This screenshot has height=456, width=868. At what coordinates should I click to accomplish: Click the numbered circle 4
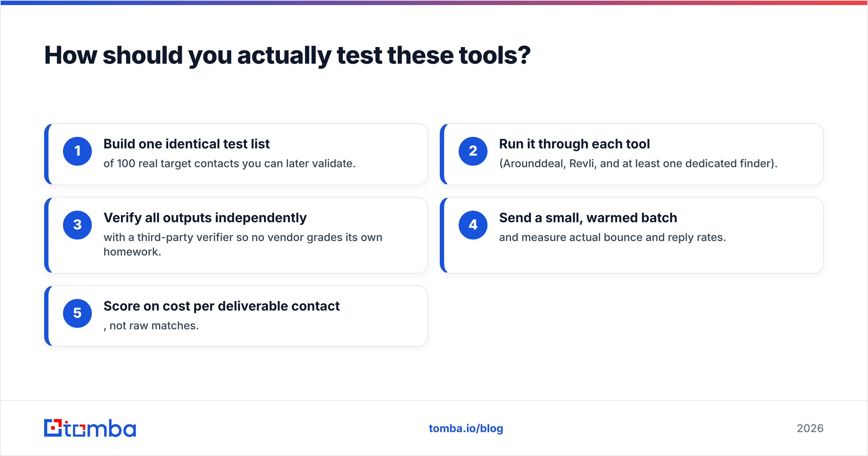(473, 225)
